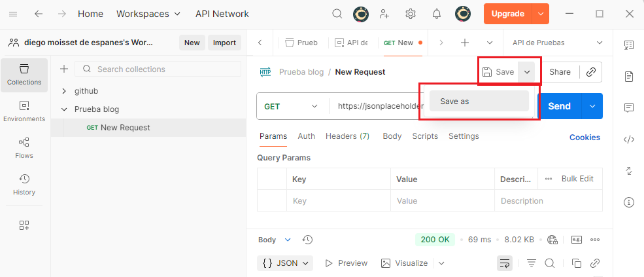
Task: Collapse the Prueba blog collection
Action: click(x=64, y=109)
